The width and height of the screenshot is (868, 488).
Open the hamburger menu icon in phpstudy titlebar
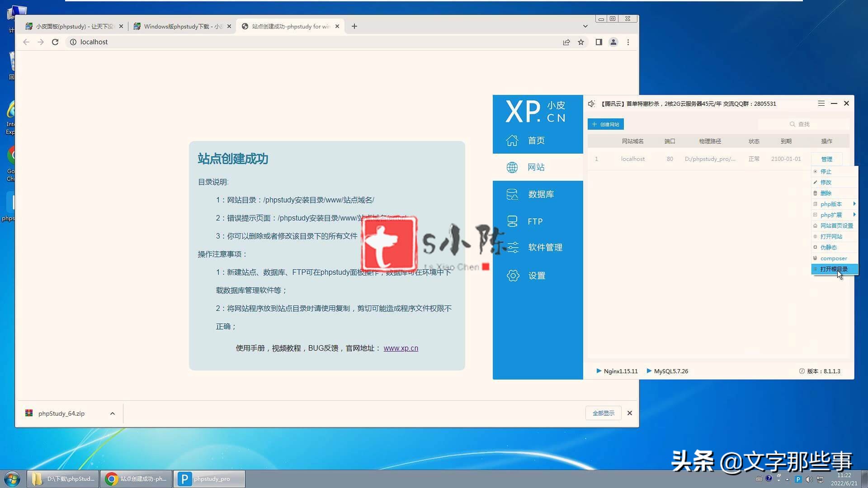[821, 103]
